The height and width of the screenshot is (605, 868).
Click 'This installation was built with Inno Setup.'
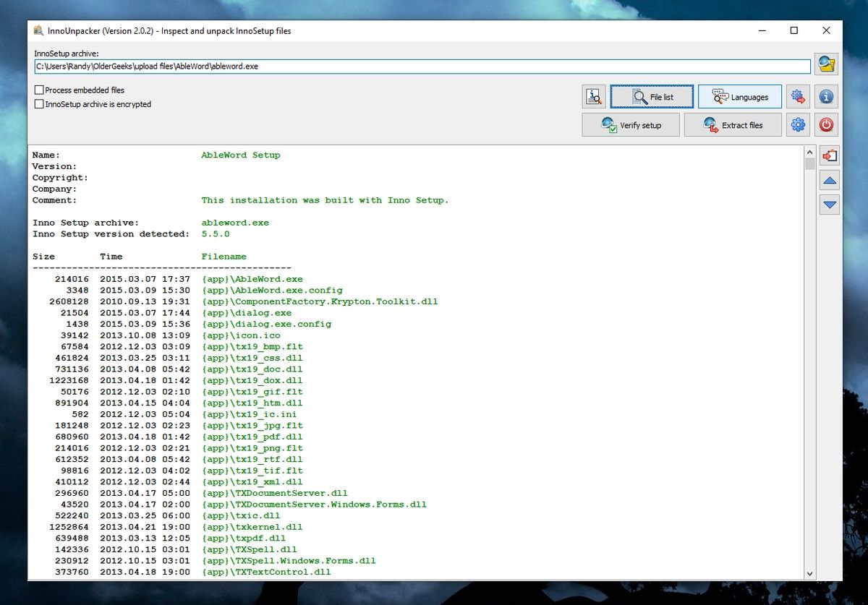point(325,200)
